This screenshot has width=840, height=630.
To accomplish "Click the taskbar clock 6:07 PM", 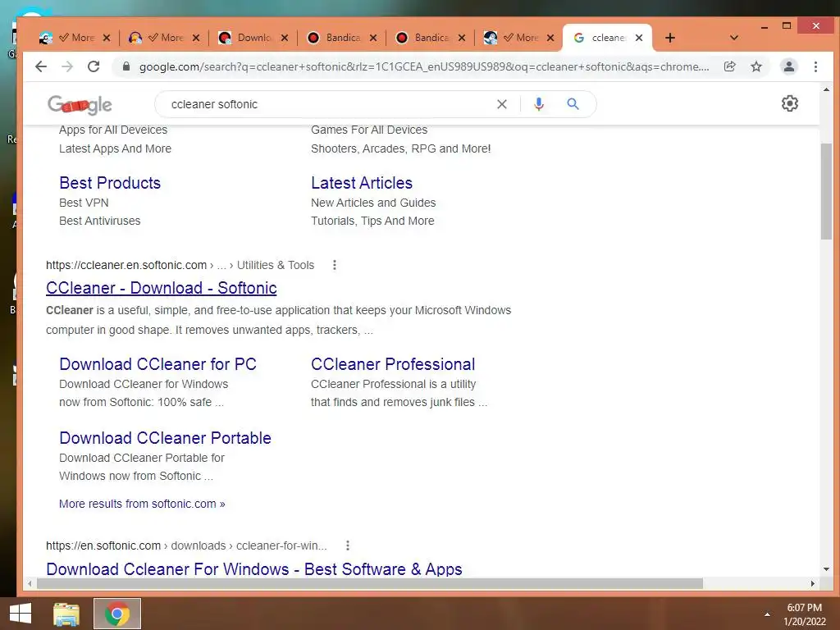I will click(x=804, y=608).
